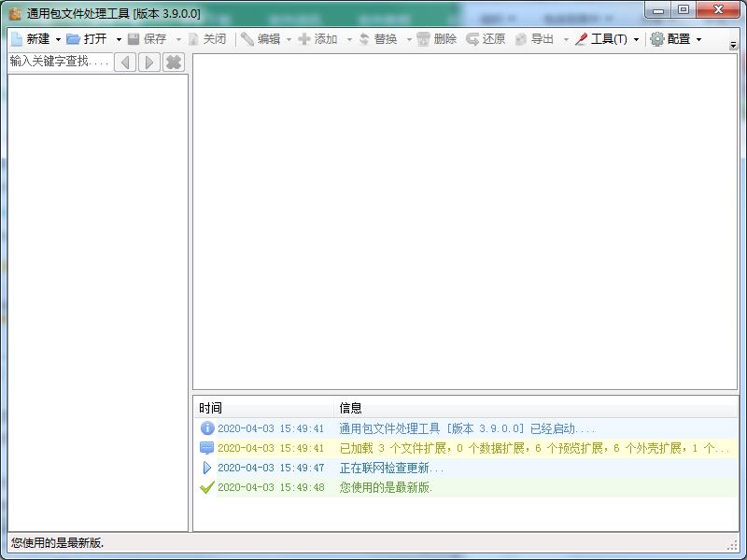Open the toolbar overflow chevron
This screenshot has height=560, width=747.
733,45
